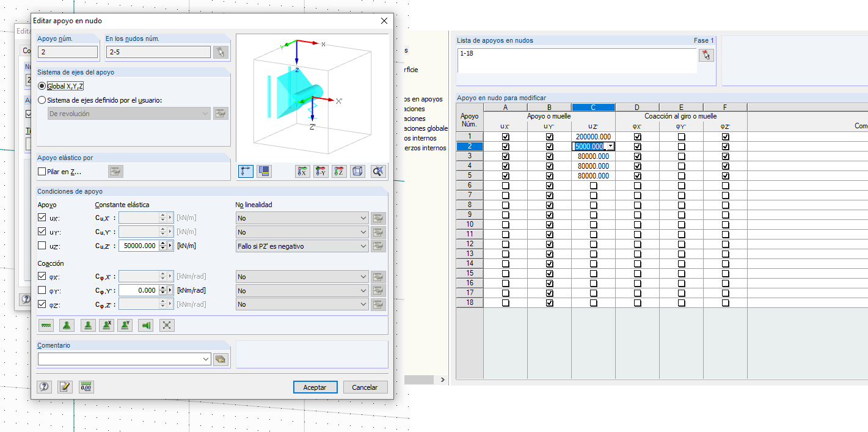
Task: Apply the free support preset icon with crossed arrows
Action: tap(167, 325)
